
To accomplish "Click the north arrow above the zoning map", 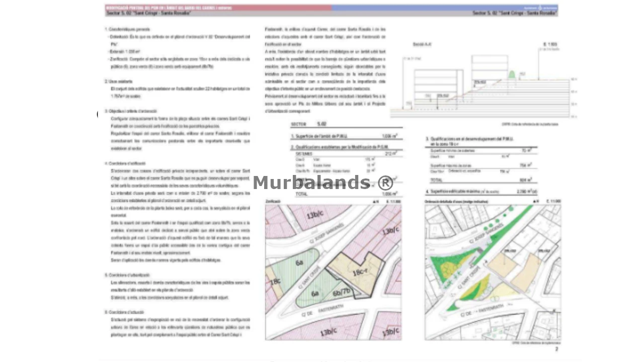I will tap(374, 202).
